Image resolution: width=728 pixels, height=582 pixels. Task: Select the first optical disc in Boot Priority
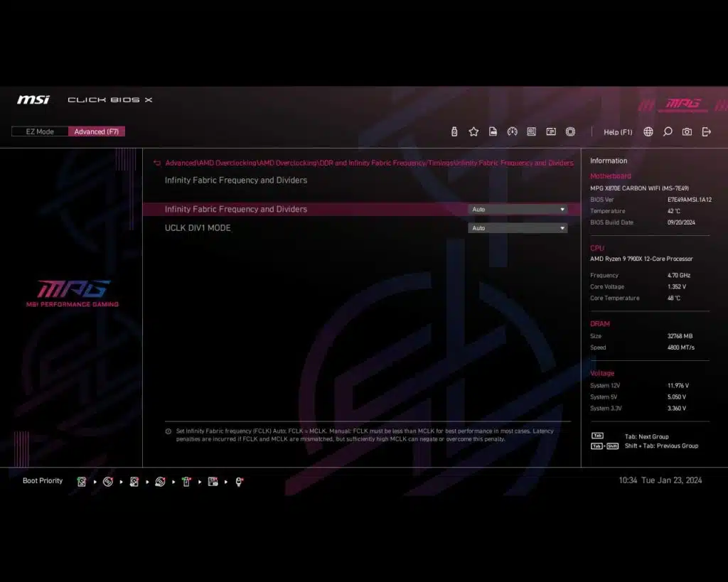[108, 482]
